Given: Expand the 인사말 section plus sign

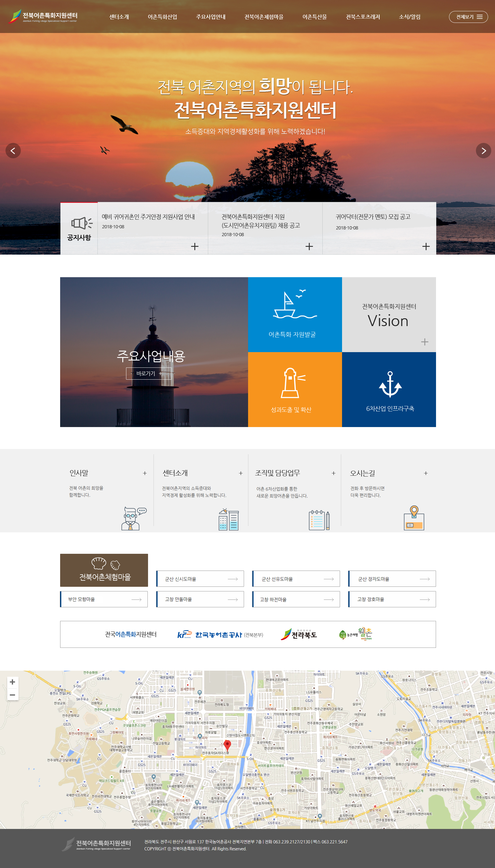Looking at the screenshot, I should click(145, 473).
